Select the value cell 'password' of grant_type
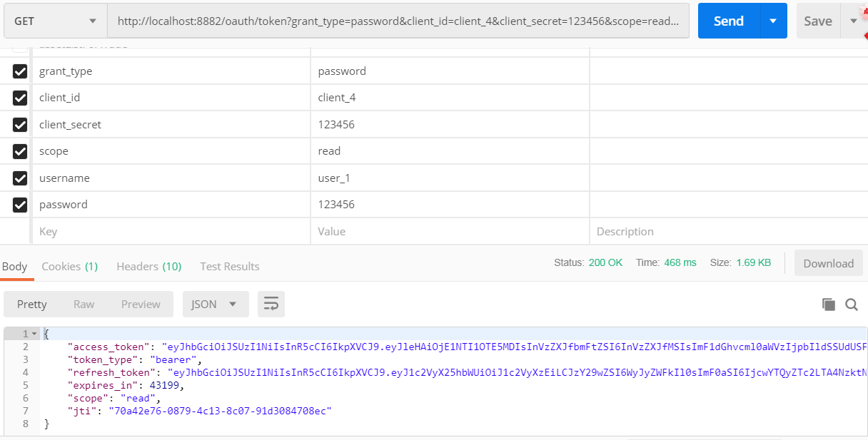Viewport: 868px width, 440px height. [450, 71]
